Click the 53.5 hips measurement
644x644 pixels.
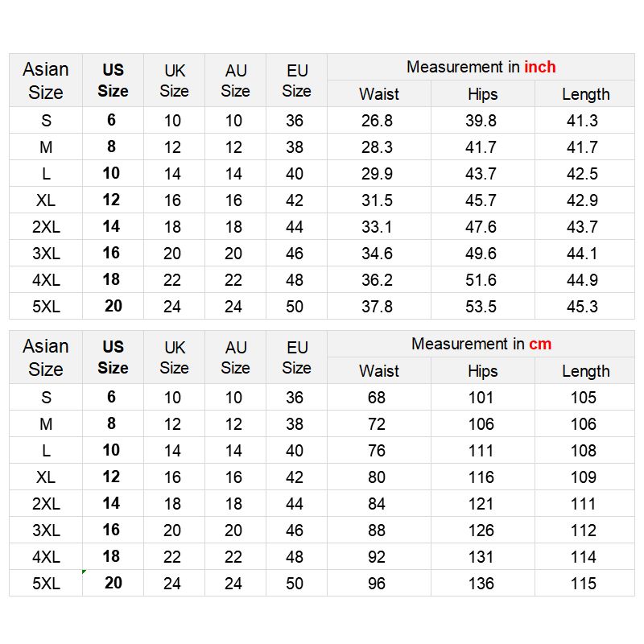(481, 307)
